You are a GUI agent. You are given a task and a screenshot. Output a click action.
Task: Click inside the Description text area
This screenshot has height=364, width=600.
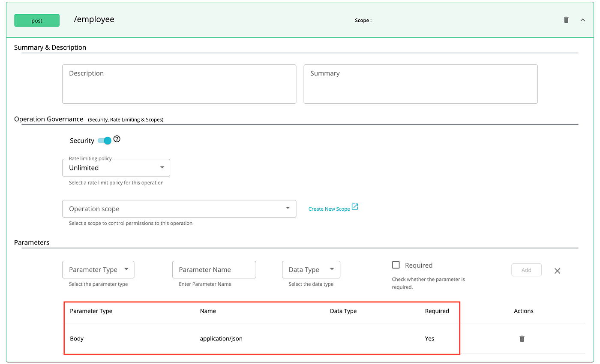tap(179, 84)
